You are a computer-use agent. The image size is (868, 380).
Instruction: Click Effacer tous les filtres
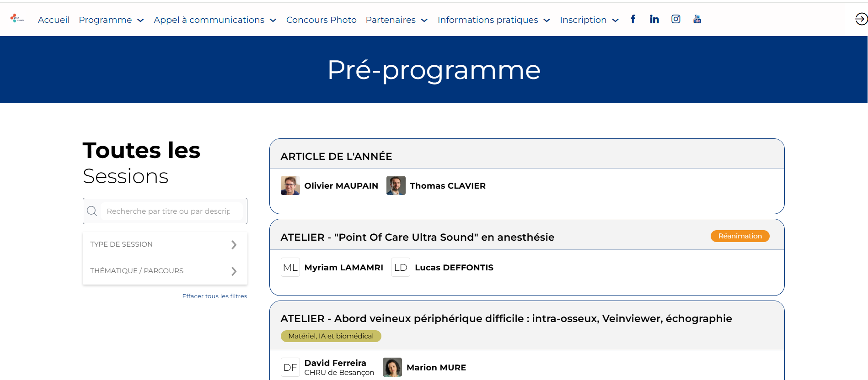214,296
